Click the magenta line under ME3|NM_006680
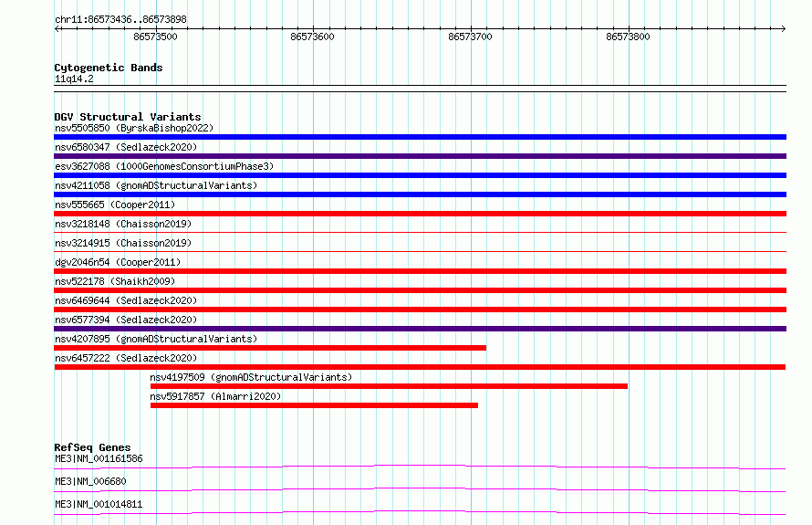812x525 pixels. (420, 489)
